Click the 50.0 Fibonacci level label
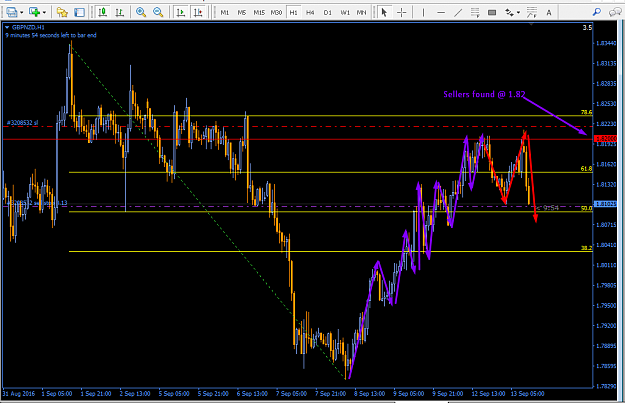 586,208
